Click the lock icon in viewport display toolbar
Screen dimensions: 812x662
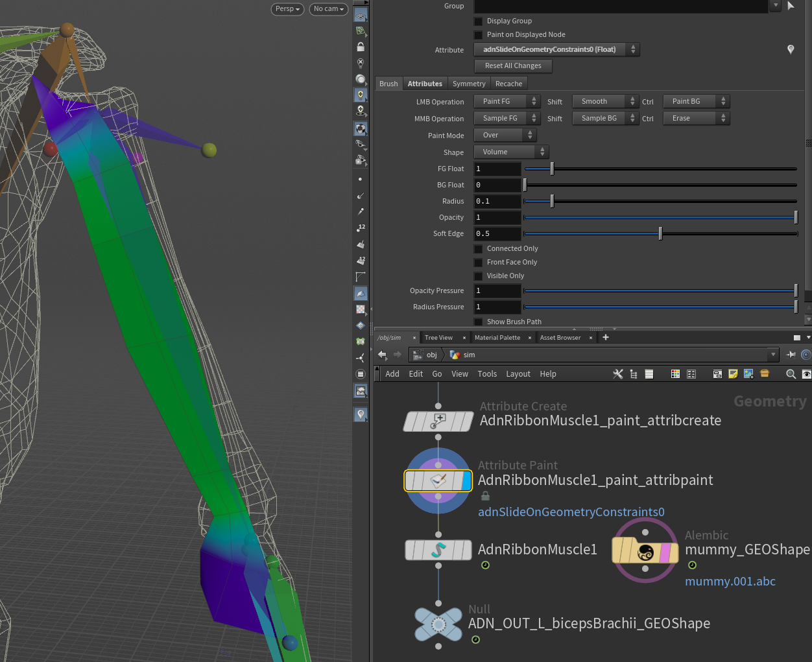(x=361, y=47)
